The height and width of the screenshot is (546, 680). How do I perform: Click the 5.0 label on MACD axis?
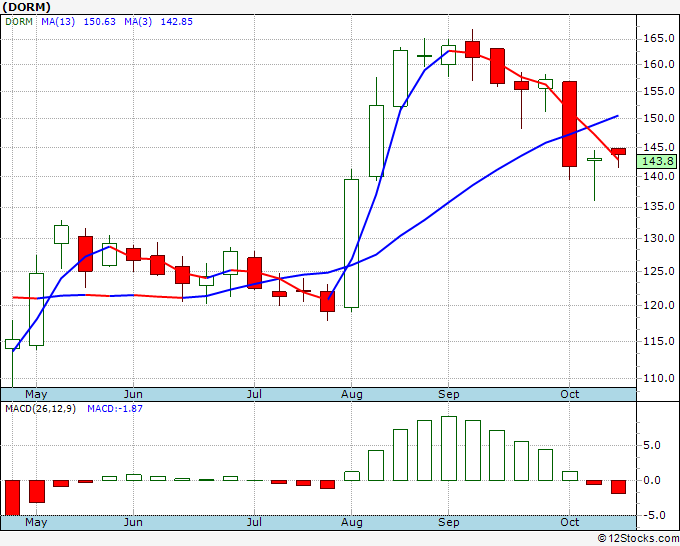pyautogui.click(x=652, y=445)
